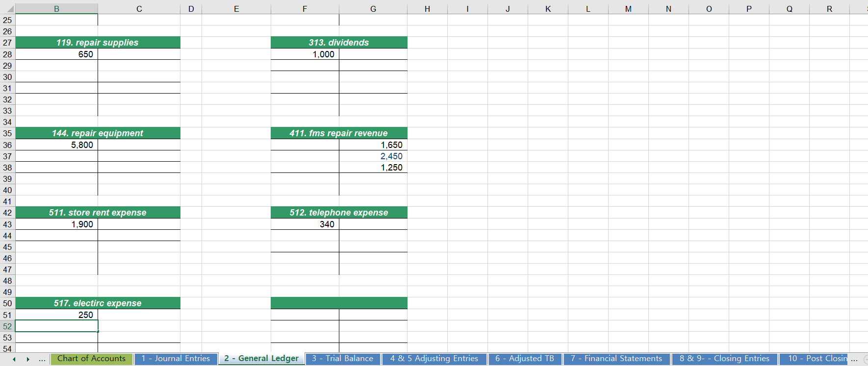Open the 4 & 5 Adjusting Entries tab
Image resolution: width=868 pixels, height=366 pixels.
[434, 359]
